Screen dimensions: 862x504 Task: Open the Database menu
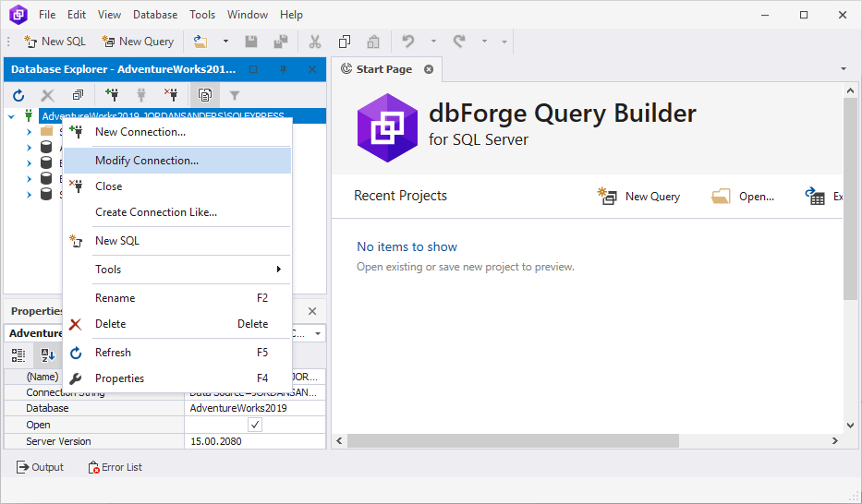[x=155, y=15]
